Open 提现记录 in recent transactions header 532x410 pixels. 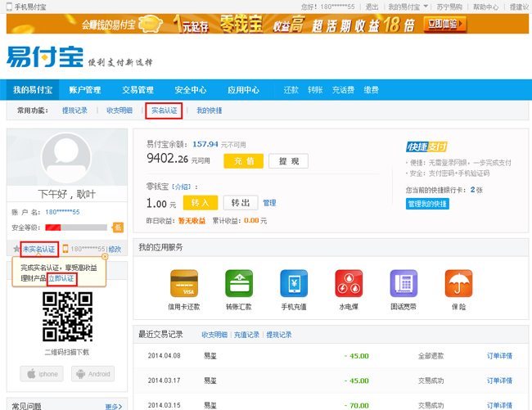pos(279,335)
